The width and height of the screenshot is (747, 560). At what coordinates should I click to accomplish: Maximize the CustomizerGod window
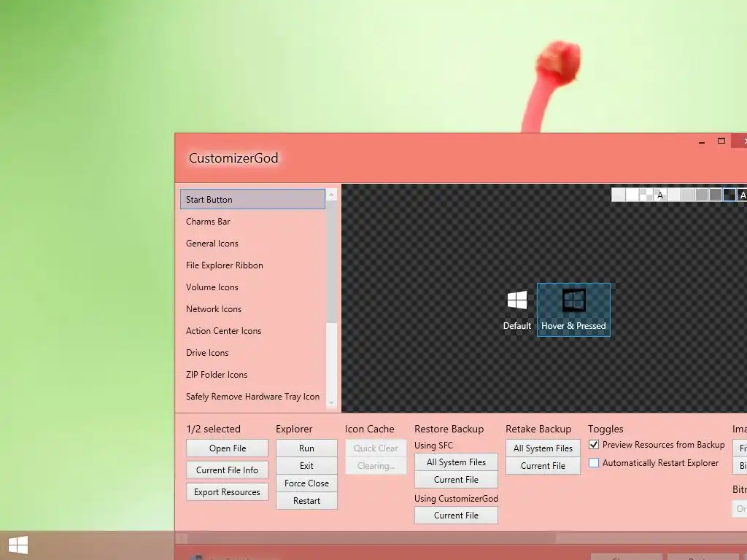[721, 141]
